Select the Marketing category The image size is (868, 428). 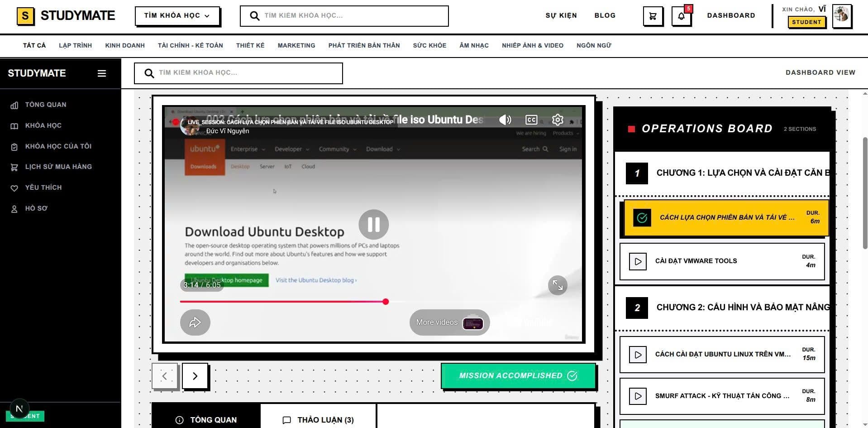click(296, 45)
